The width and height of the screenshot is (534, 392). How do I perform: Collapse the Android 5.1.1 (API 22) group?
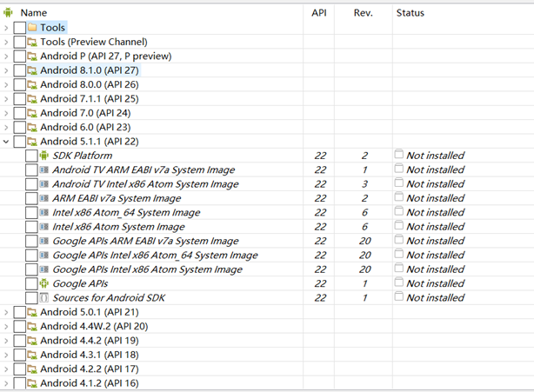click(x=6, y=142)
